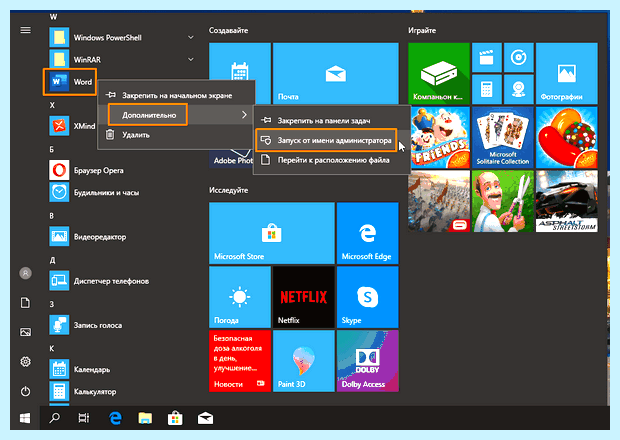The height and width of the screenshot is (440, 620).
Task: Expand the Windows PowerShell folder
Action: point(191,38)
